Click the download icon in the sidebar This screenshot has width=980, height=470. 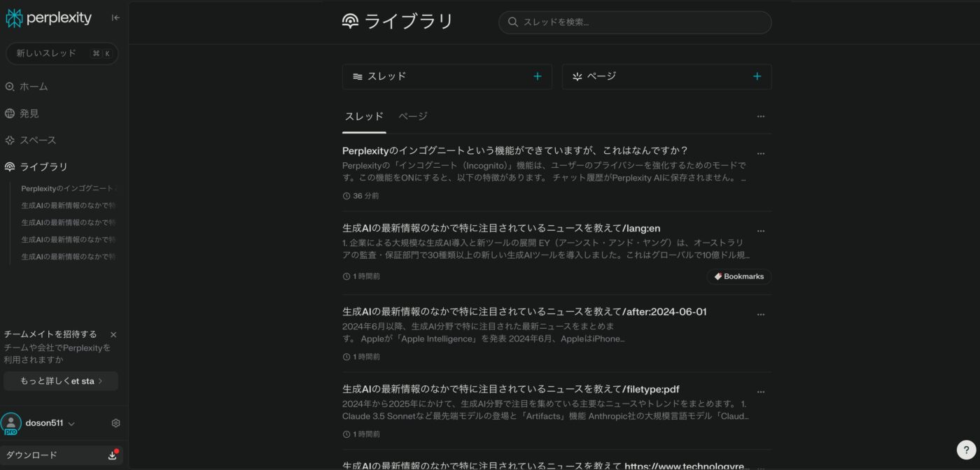coord(112,455)
